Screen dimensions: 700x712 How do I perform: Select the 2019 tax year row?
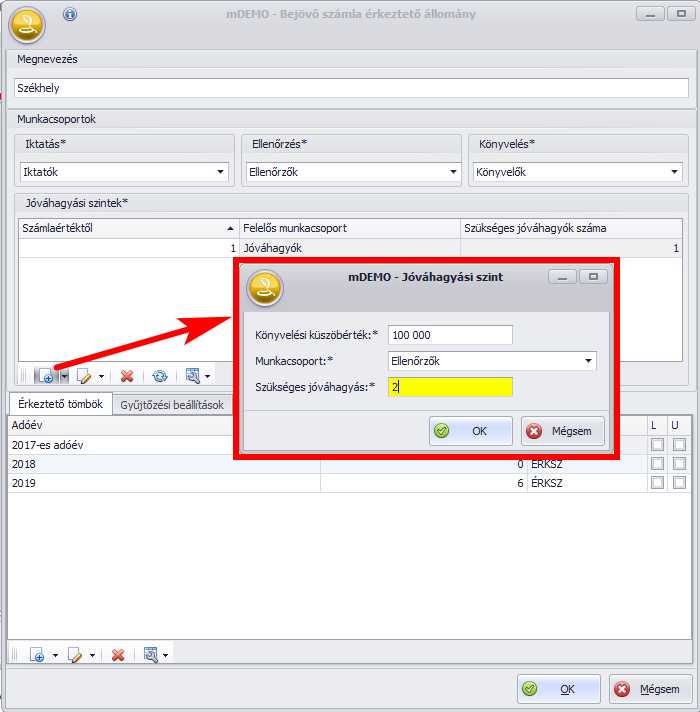point(350,483)
